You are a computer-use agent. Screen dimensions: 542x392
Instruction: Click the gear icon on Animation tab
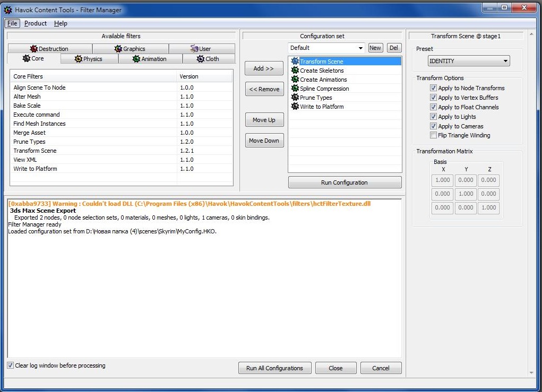136,59
